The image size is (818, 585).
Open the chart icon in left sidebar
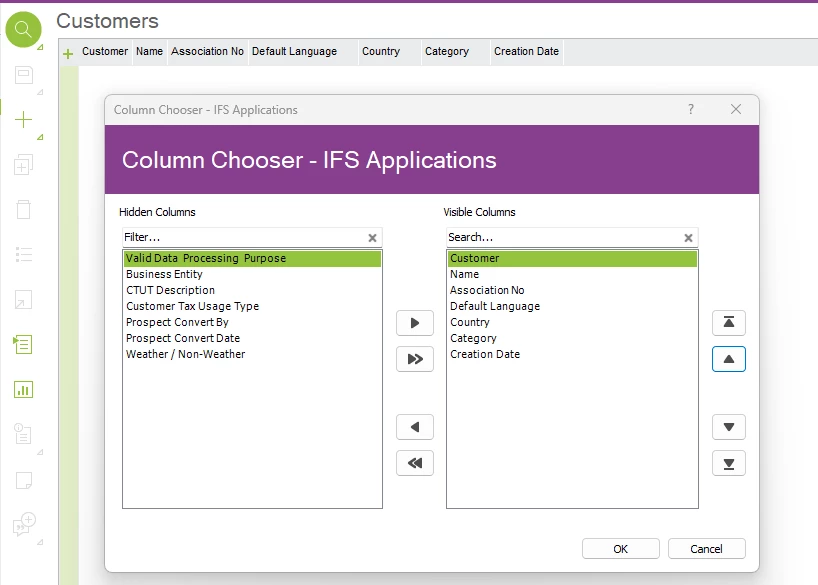23,389
